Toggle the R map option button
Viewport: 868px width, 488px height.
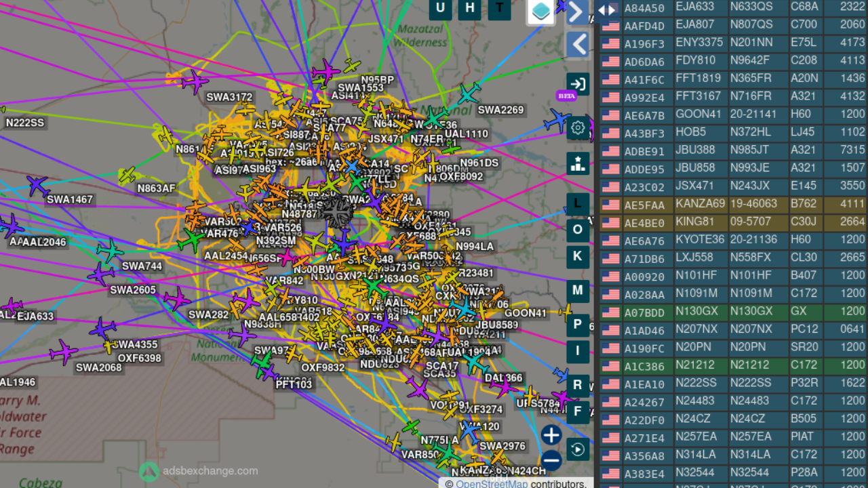click(578, 386)
